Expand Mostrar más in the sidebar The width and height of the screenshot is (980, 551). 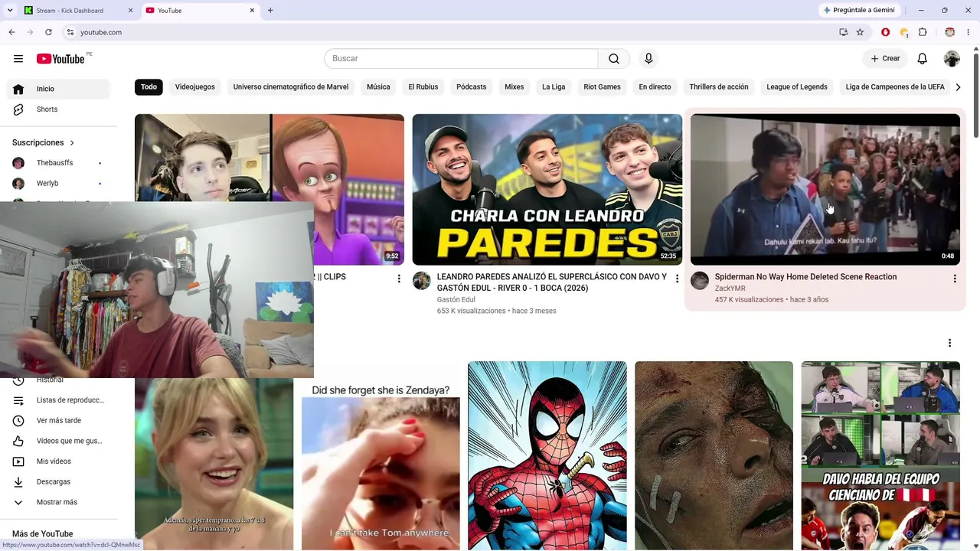(x=58, y=503)
